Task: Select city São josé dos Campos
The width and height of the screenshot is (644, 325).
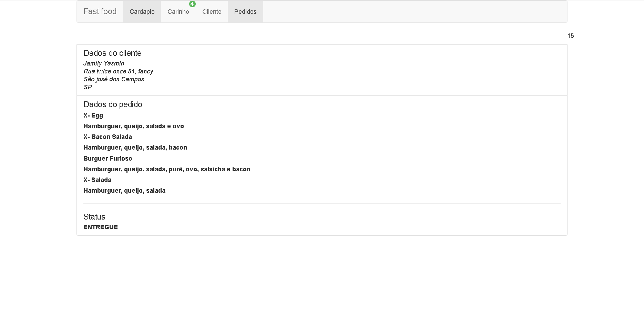Action: coord(114,79)
